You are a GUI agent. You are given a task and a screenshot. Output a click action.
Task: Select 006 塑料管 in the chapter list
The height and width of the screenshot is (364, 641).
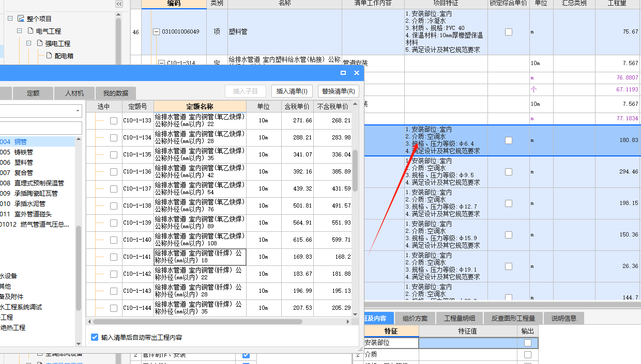click(37, 162)
